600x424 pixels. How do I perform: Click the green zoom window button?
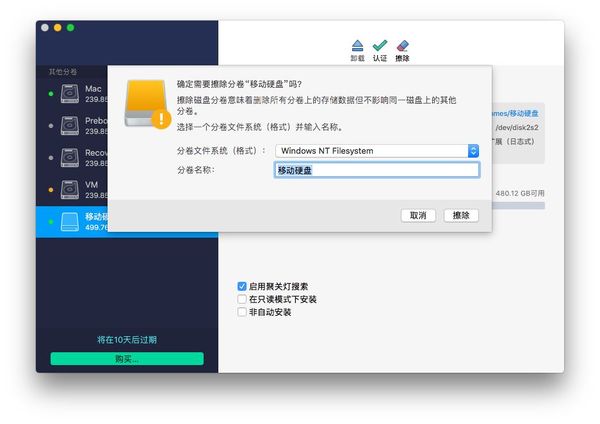click(70, 28)
